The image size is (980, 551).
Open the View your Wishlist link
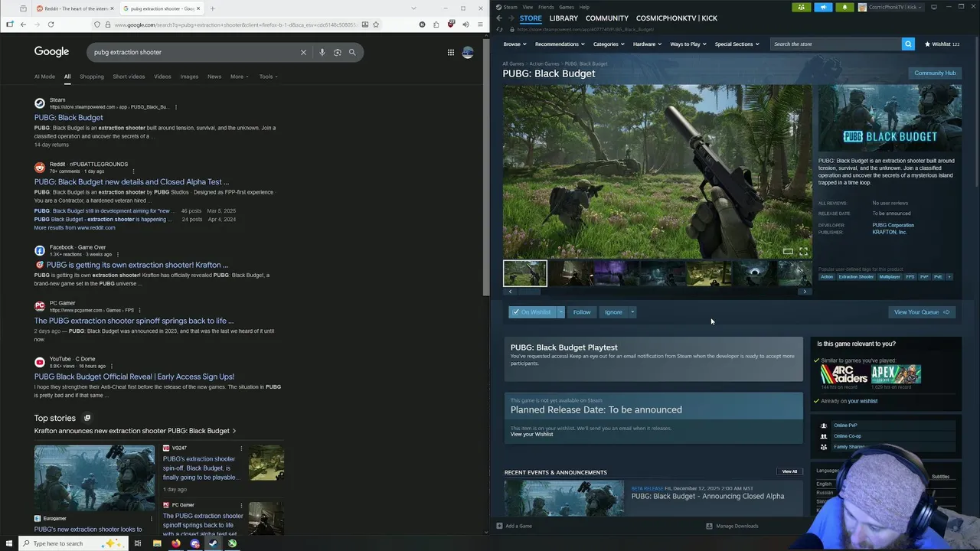click(x=531, y=435)
